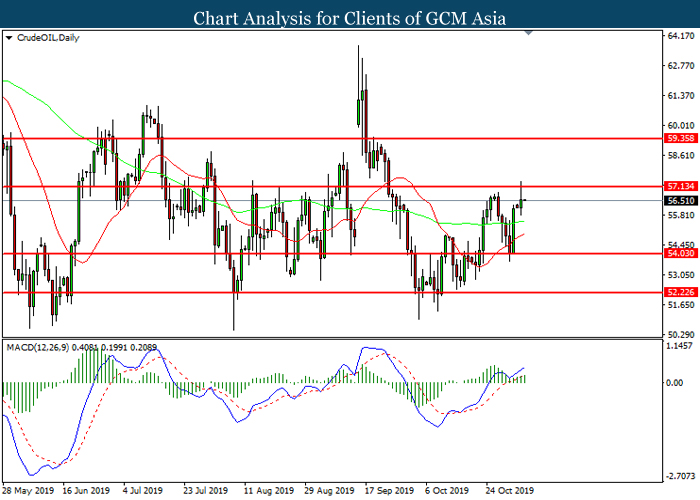Click the 24 Oct 2019 date label
The height and width of the screenshot is (500, 700).
coord(509,491)
